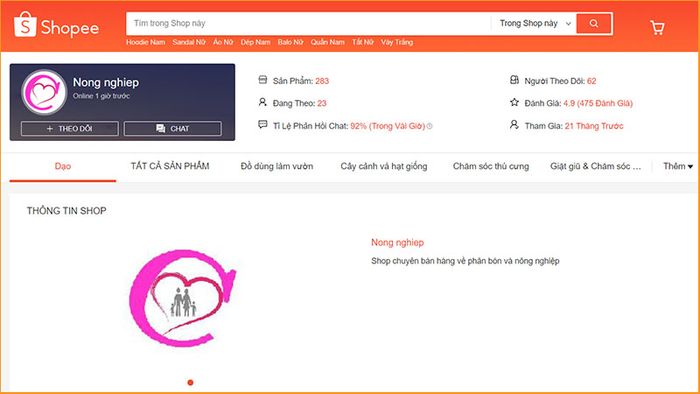700x394 pixels.
Task: Switch to the Dạo tab
Action: (x=62, y=166)
